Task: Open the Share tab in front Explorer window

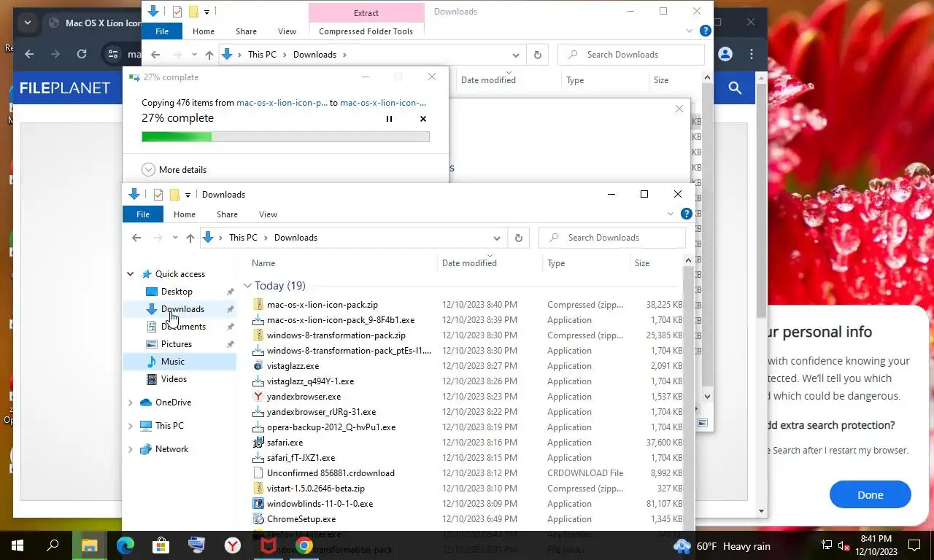Action: coord(227,214)
